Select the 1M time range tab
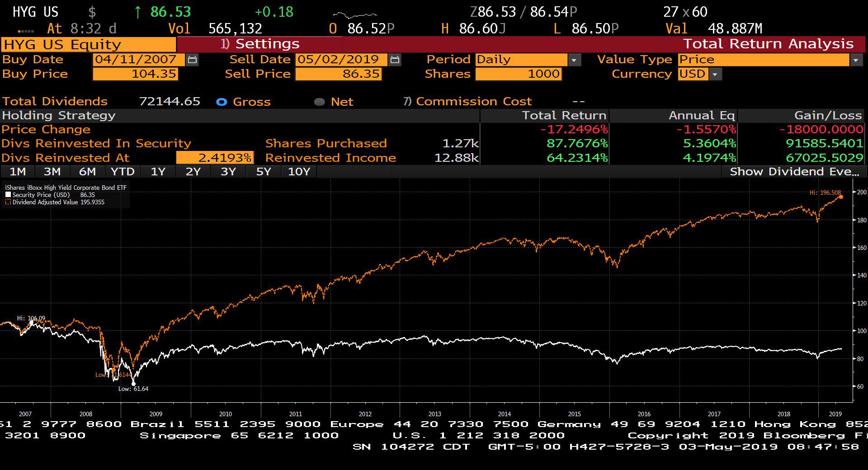The width and height of the screenshot is (868, 470). click(x=18, y=172)
